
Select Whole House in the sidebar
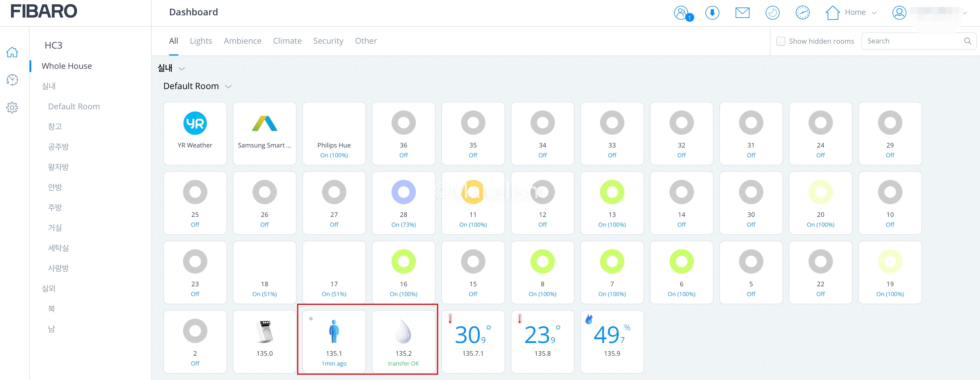coord(67,66)
